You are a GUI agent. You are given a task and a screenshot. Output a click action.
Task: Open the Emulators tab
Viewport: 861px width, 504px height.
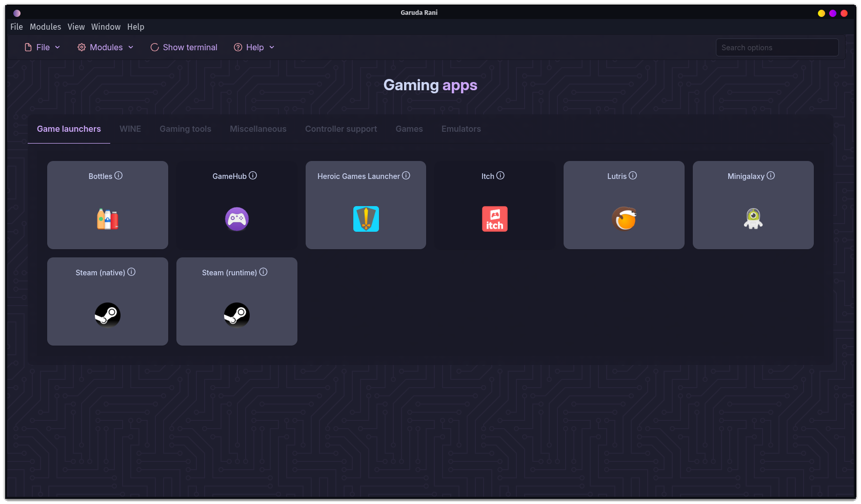461,129
